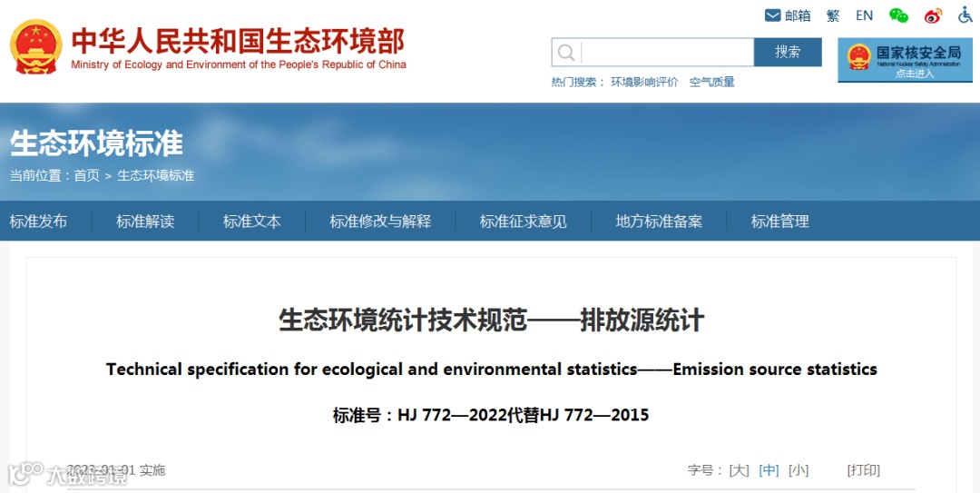Click the 生态环境标准 banner heading

(96, 143)
